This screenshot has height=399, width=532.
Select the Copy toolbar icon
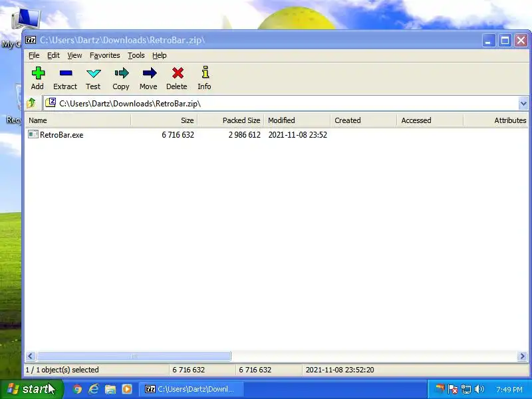click(121, 78)
